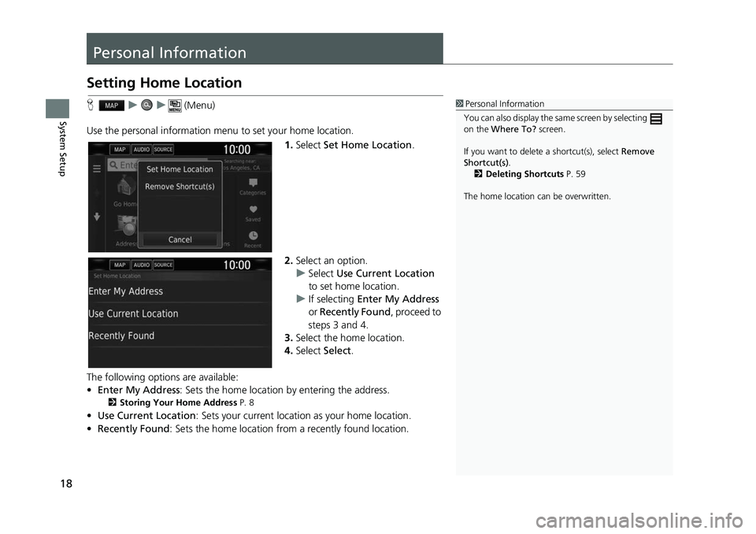The width and height of the screenshot is (756, 534).
Task: Open Recent clock icon in upper screen
Action: 253,239
